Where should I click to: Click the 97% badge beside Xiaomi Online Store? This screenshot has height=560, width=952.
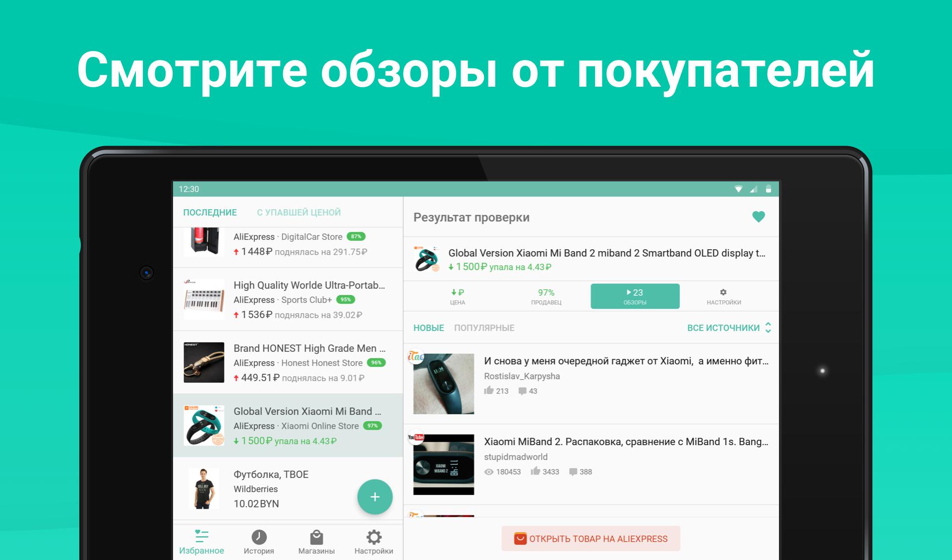tap(372, 425)
